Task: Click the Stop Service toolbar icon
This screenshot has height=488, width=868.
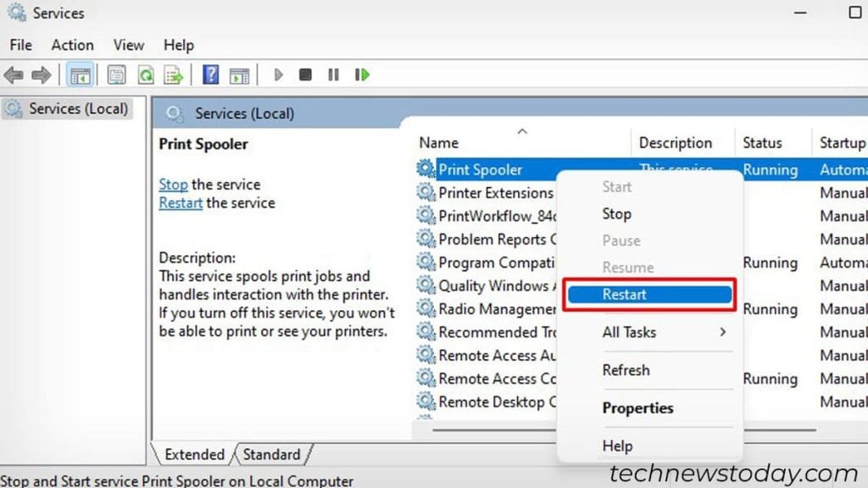Action: [305, 75]
